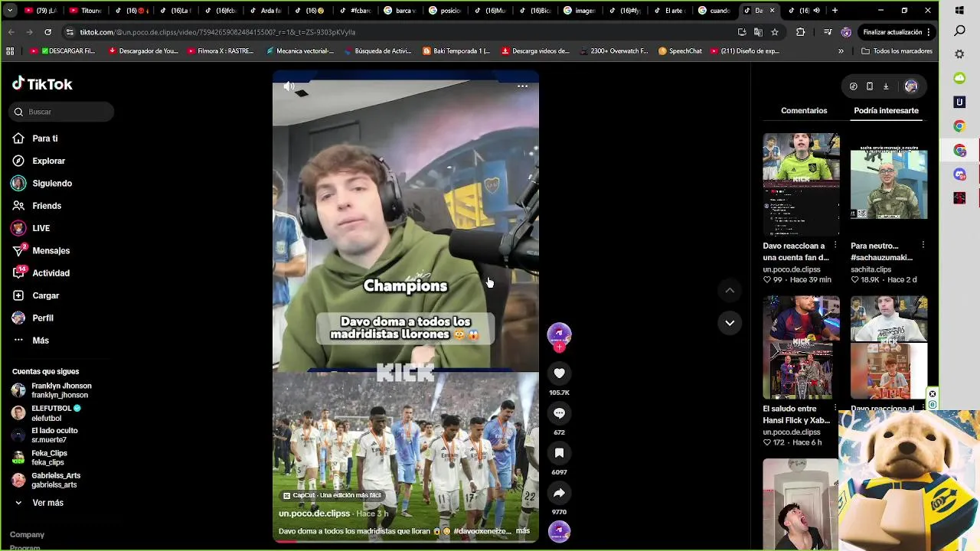Click the download desktop app icon

click(886, 86)
